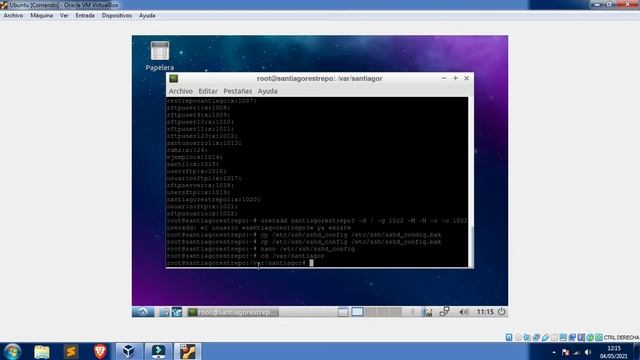Open the Windows clock showing 12:15
The width and height of the screenshot is (640, 360).
pos(613,352)
